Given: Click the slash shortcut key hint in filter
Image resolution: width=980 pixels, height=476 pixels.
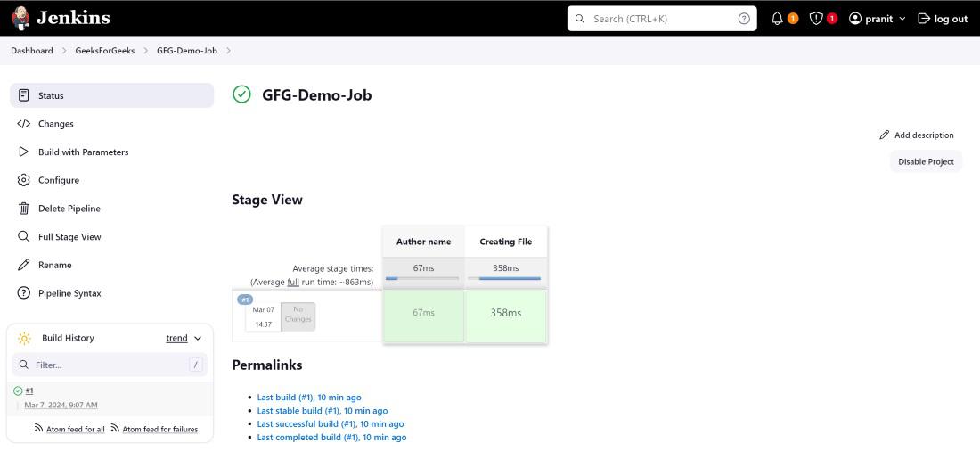Looking at the screenshot, I should (x=196, y=365).
